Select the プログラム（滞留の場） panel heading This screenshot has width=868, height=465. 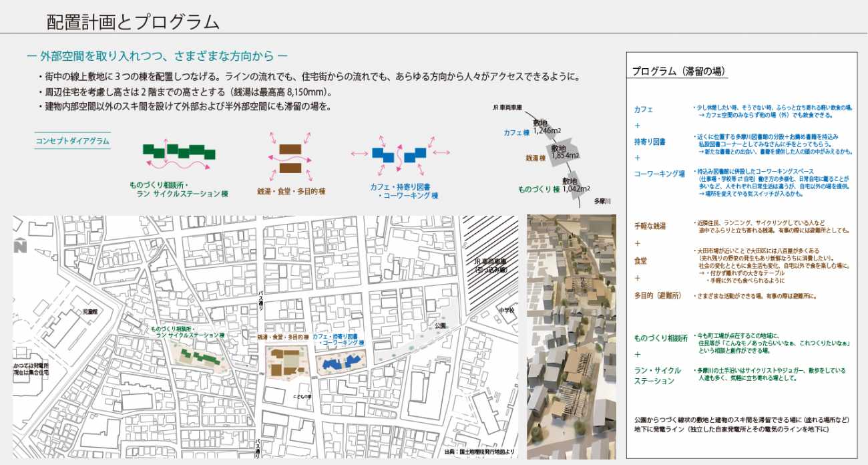click(x=679, y=71)
